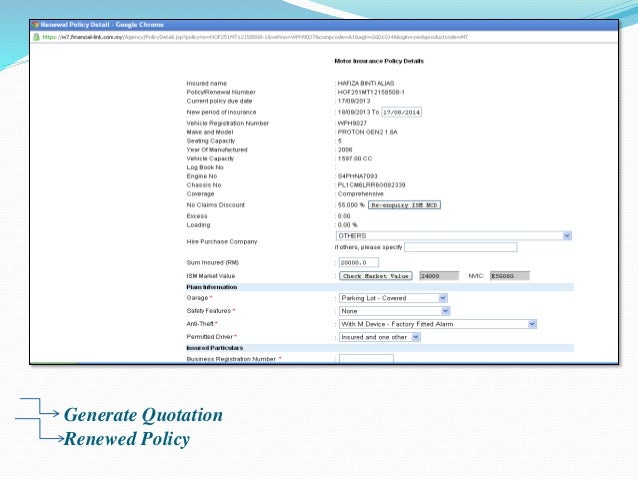
Task: Click insured name HAFIZA BINTI ALIAS
Action: pyautogui.click(x=366, y=83)
